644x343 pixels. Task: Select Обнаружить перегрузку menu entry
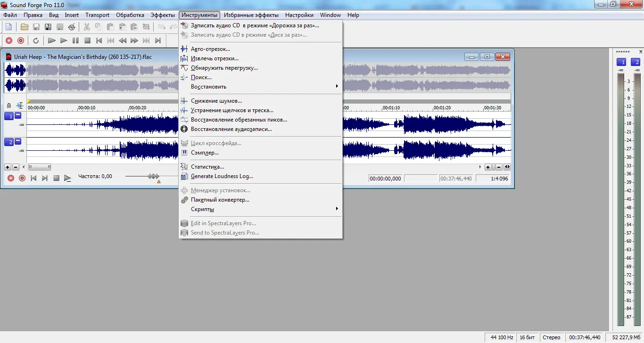coord(261,68)
